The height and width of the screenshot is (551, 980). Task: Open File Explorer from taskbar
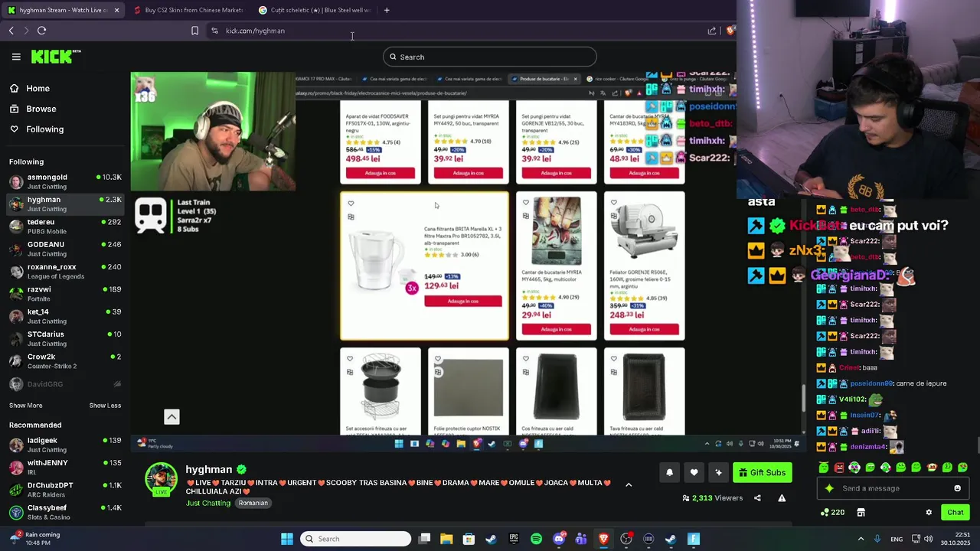(x=446, y=539)
